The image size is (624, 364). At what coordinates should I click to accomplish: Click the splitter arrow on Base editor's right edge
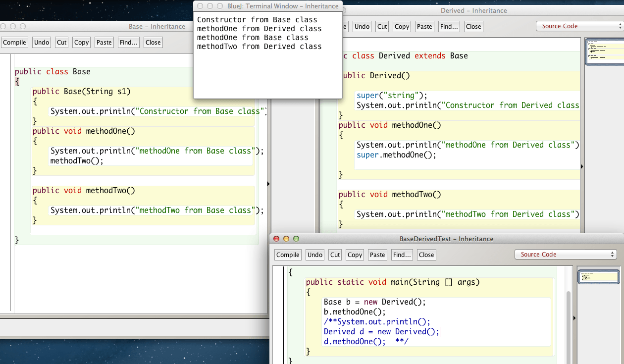click(268, 184)
